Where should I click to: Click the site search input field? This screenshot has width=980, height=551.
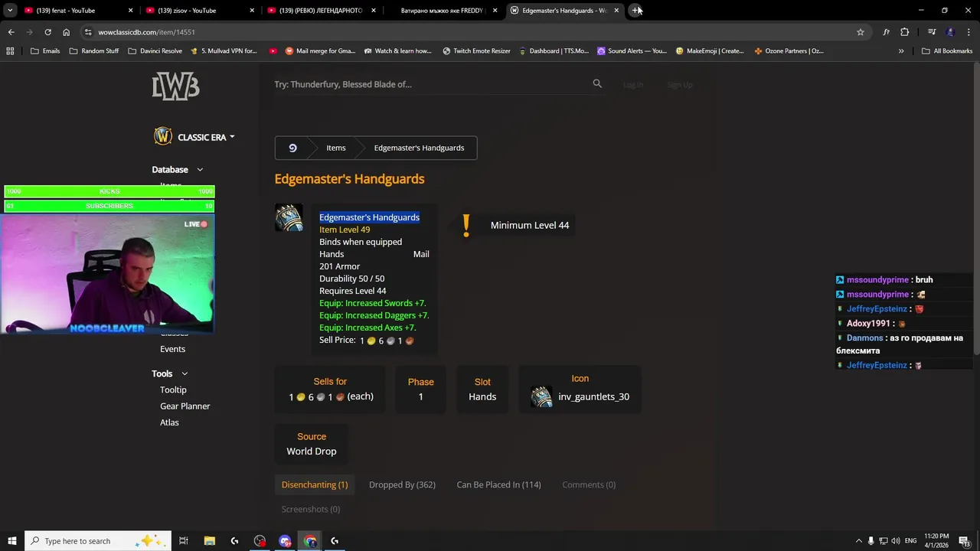point(430,84)
